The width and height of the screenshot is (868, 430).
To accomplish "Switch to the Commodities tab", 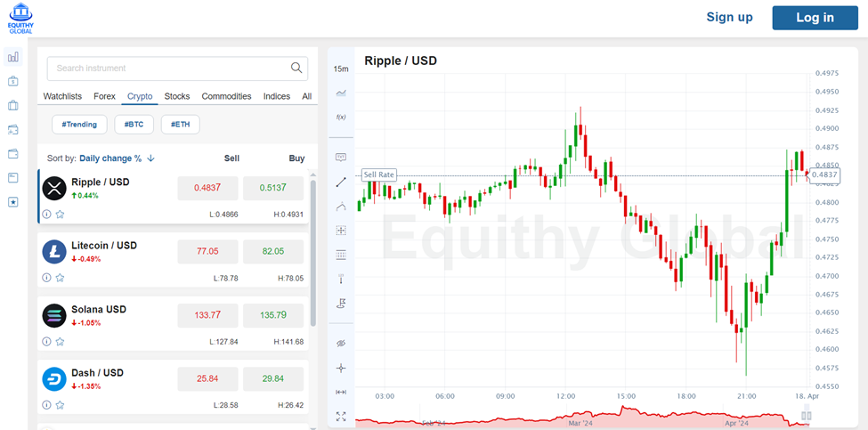I will (226, 96).
